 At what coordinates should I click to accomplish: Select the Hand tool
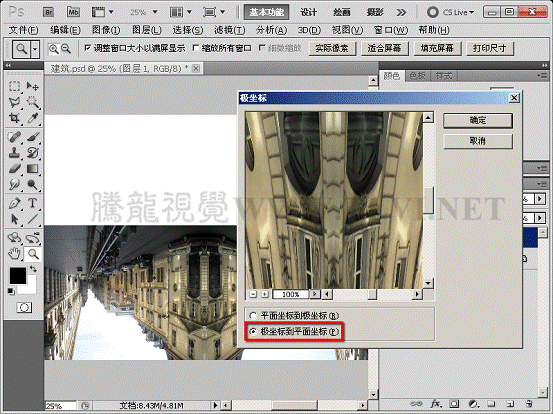coord(14,254)
